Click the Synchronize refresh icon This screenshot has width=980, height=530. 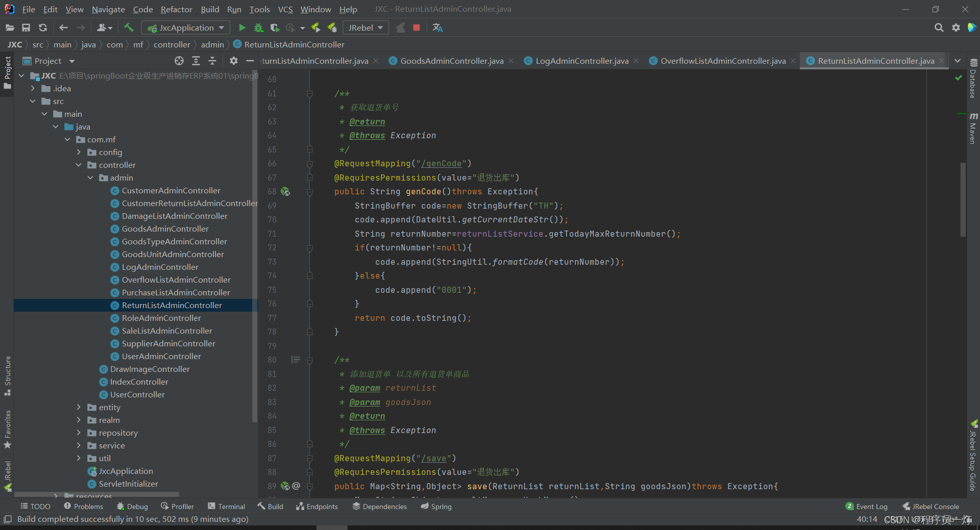[x=43, y=28]
